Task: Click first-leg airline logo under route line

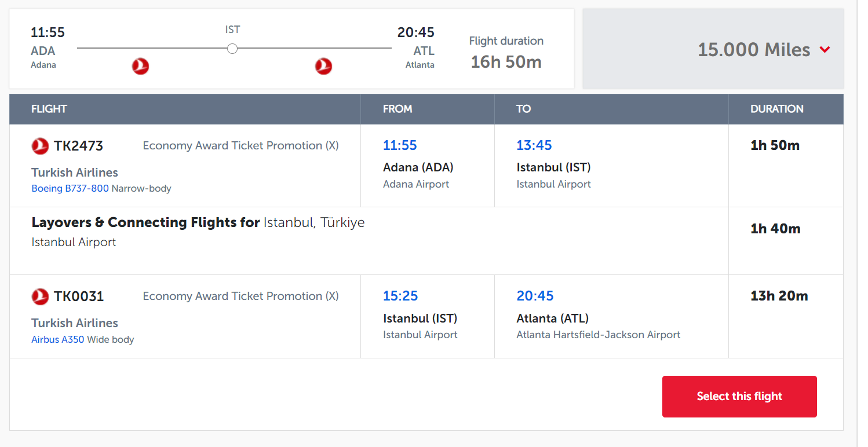Action: tap(140, 67)
